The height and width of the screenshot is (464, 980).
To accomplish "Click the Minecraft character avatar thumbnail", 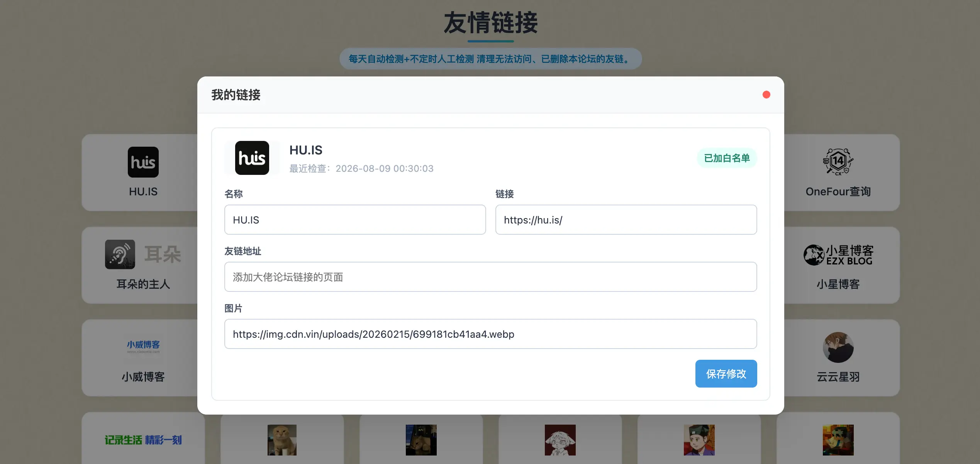I will pyautogui.click(x=838, y=440).
